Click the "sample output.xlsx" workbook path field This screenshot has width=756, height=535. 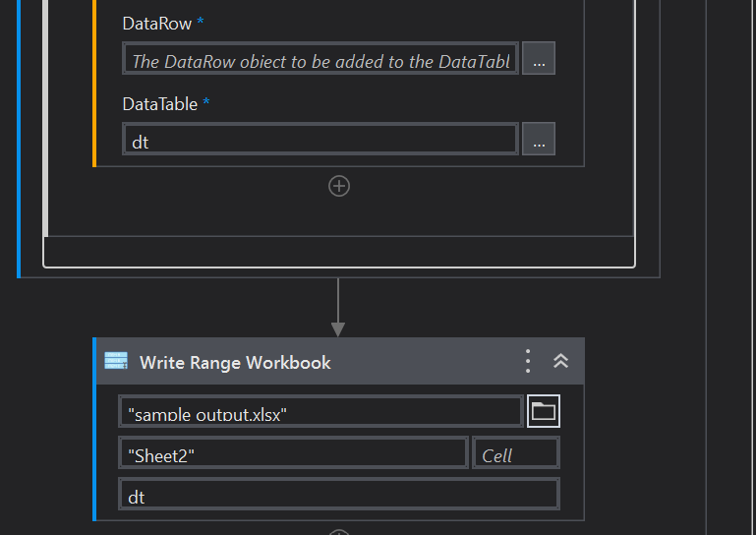[x=320, y=413]
